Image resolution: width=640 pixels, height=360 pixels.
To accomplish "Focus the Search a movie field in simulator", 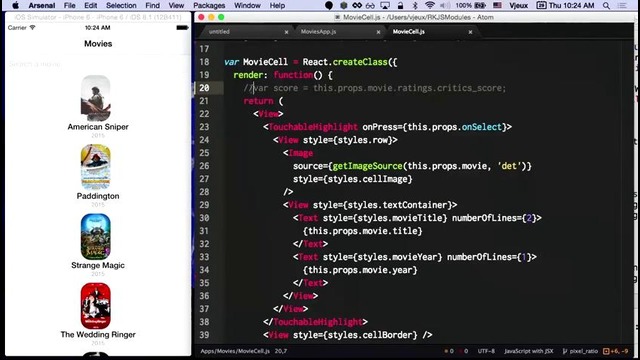I will pyautogui.click(x=98, y=64).
